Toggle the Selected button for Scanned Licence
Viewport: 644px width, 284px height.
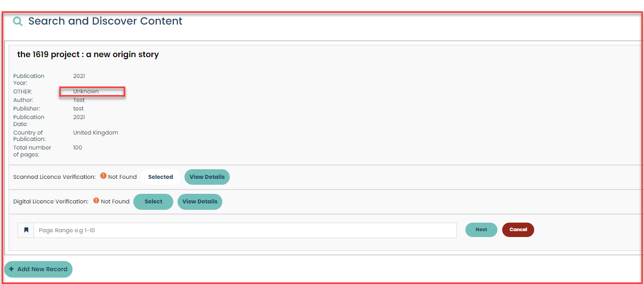160,177
